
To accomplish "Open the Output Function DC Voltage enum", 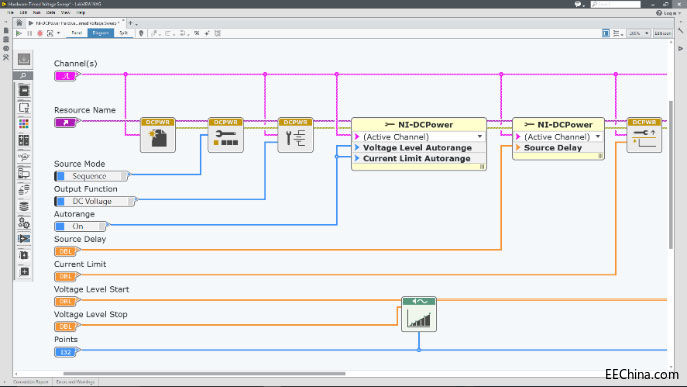I will 95,201.
